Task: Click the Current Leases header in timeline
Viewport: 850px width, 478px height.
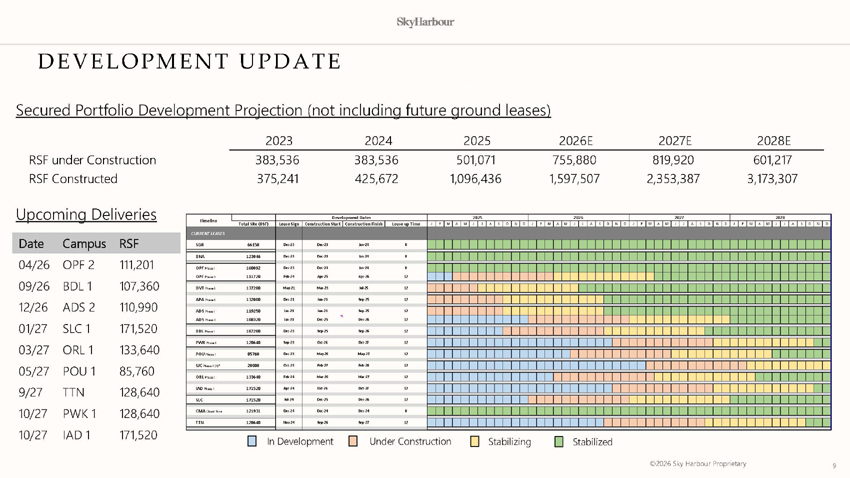Action: 209,232
